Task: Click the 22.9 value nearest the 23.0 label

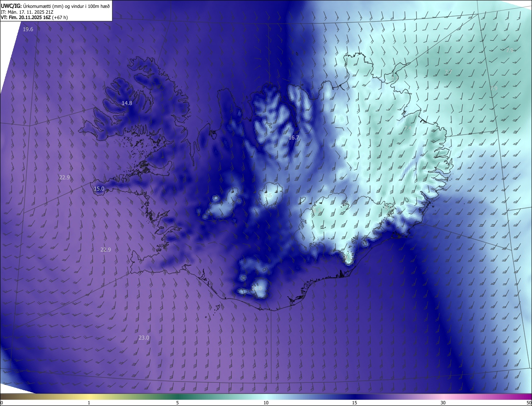Action: pyautogui.click(x=106, y=249)
